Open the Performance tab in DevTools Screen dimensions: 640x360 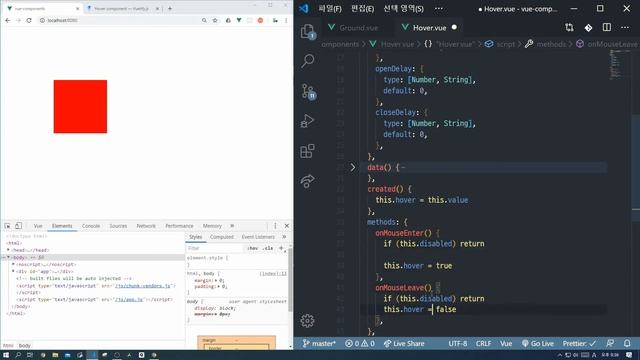179,226
